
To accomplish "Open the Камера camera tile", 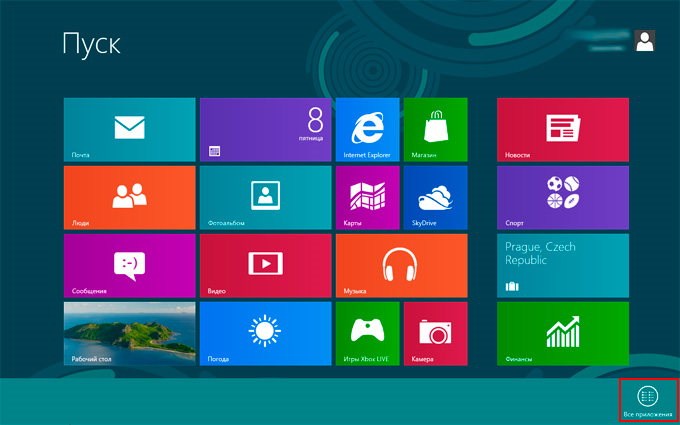I will [435, 334].
